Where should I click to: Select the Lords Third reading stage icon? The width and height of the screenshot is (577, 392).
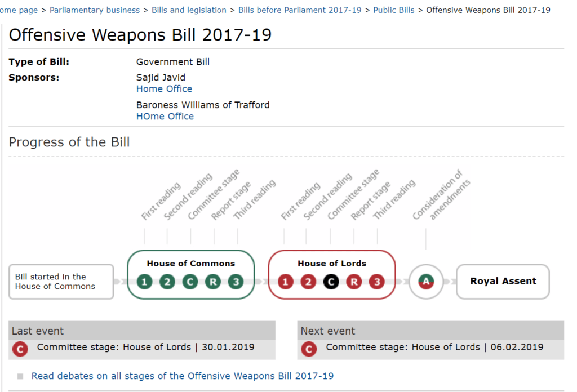click(x=377, y=282)
